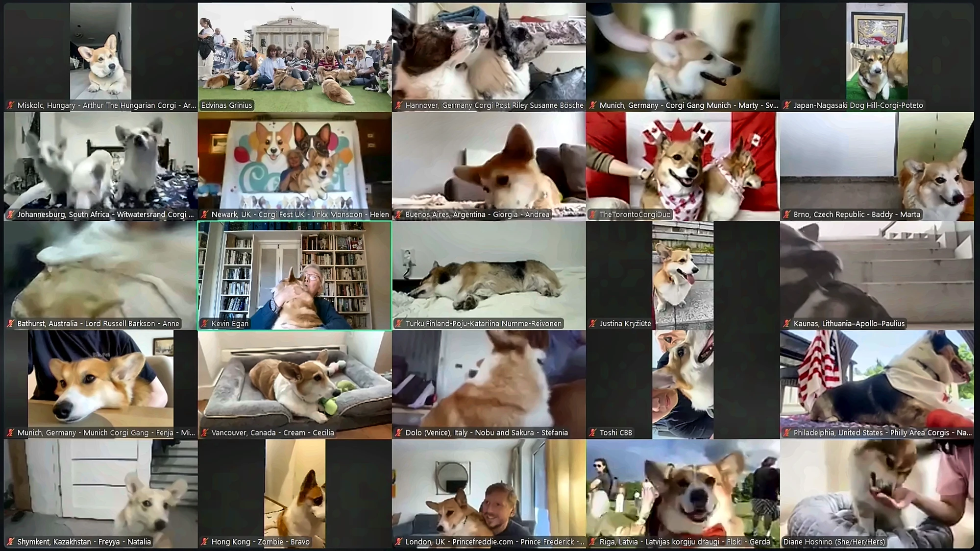Select Diane Hoshino's video tile

coord(877,494)
